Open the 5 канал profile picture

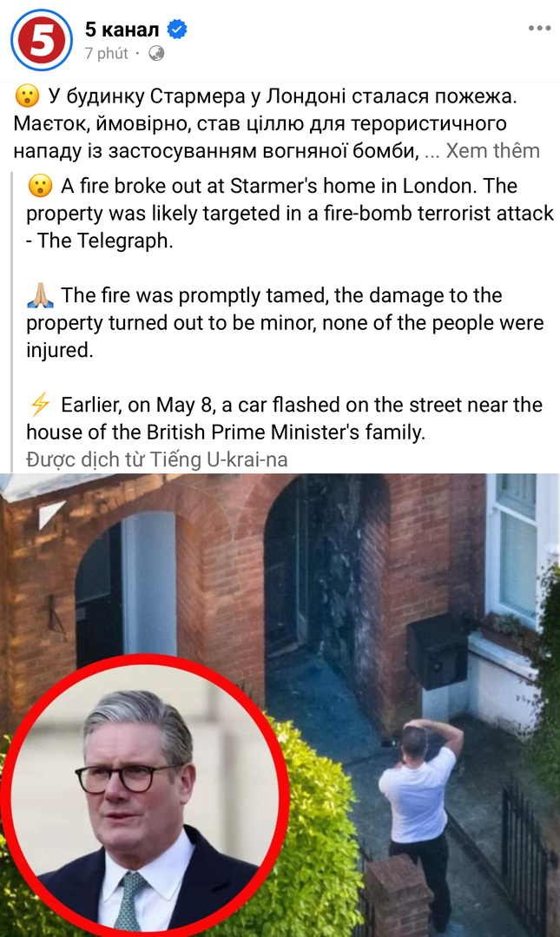pyautogui.click(x=41, y=40)
